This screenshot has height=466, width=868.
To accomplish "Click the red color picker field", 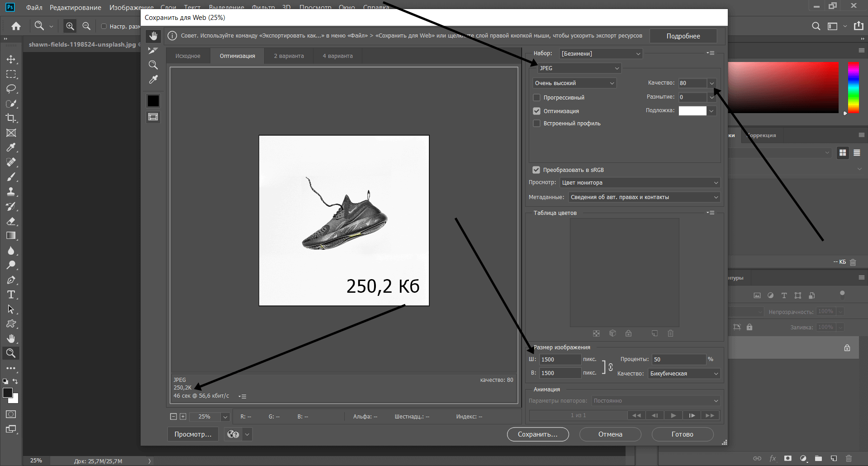I will point(783,87).
